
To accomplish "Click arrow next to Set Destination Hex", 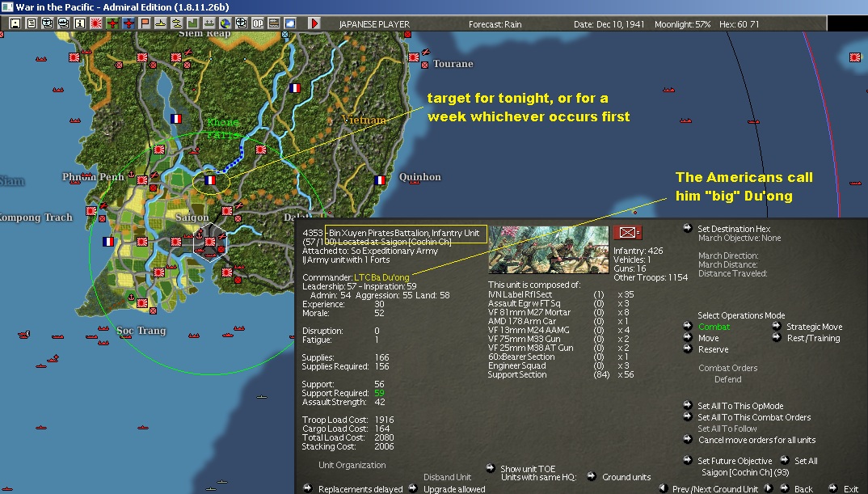I will pos(688,228).
